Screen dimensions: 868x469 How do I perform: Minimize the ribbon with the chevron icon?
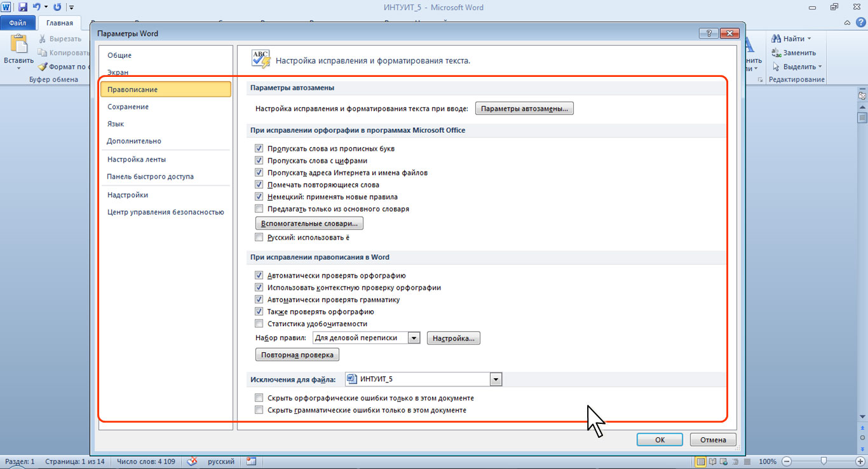pos(846,23)
